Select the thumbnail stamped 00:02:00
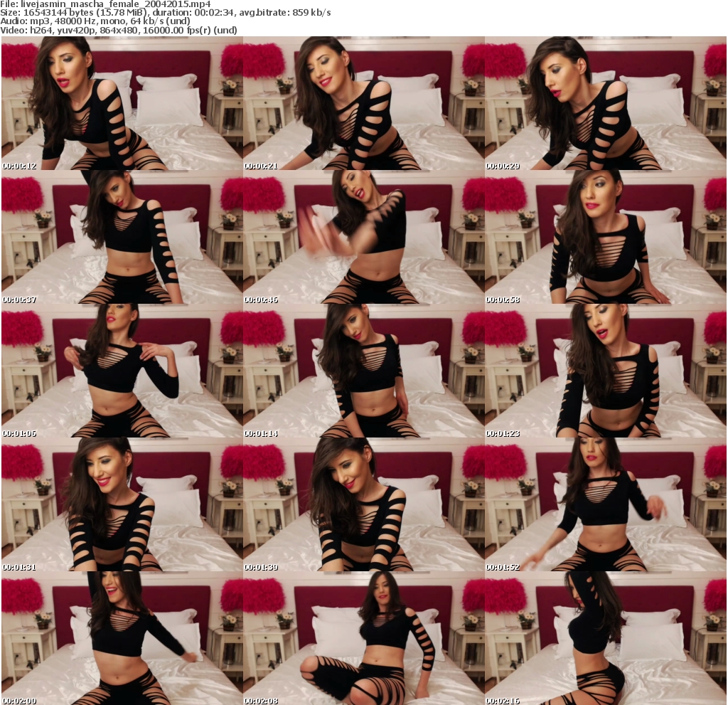This screenshot has height=705, width=728. [x=122, y=639]
